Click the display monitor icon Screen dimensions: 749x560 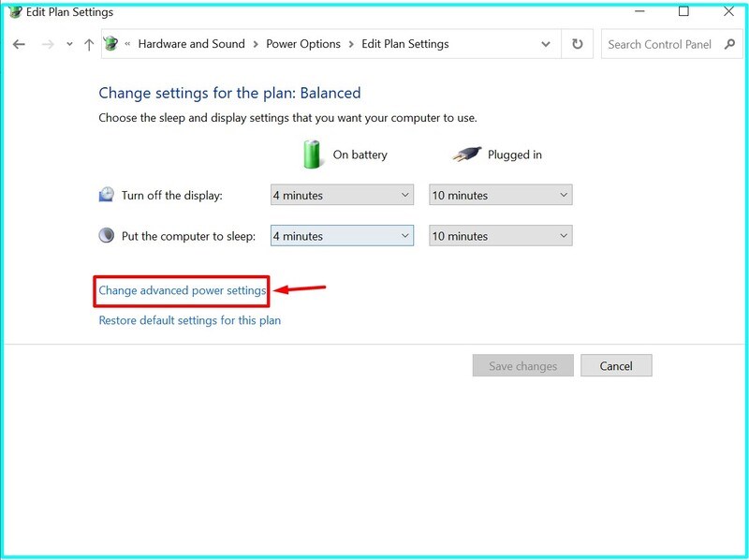tap(106, 194)
